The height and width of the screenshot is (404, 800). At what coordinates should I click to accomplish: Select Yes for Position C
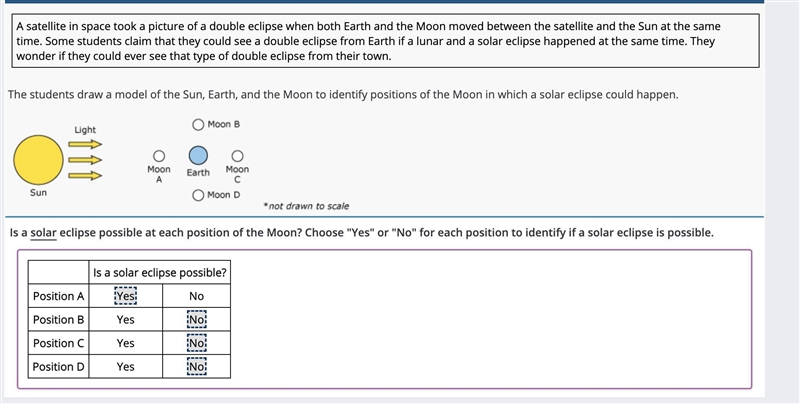point(126,343)
